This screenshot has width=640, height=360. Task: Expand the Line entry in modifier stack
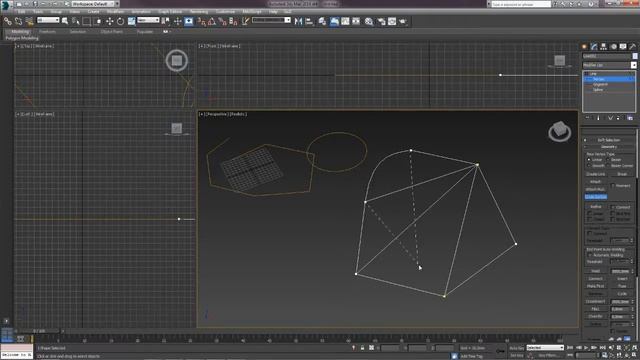[586, 74]
